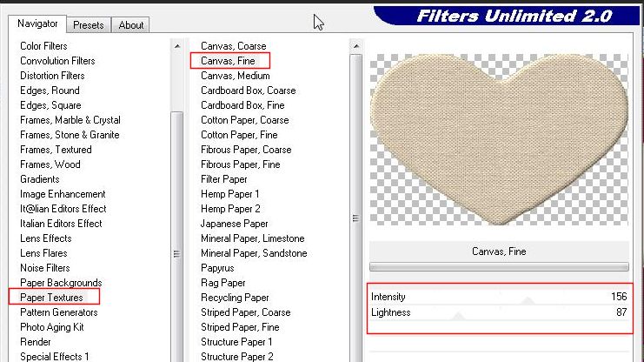Viewport: 644px width, 362px height.
Task: Select Japanese Paper filter
Action: click(x=232, y=224)
